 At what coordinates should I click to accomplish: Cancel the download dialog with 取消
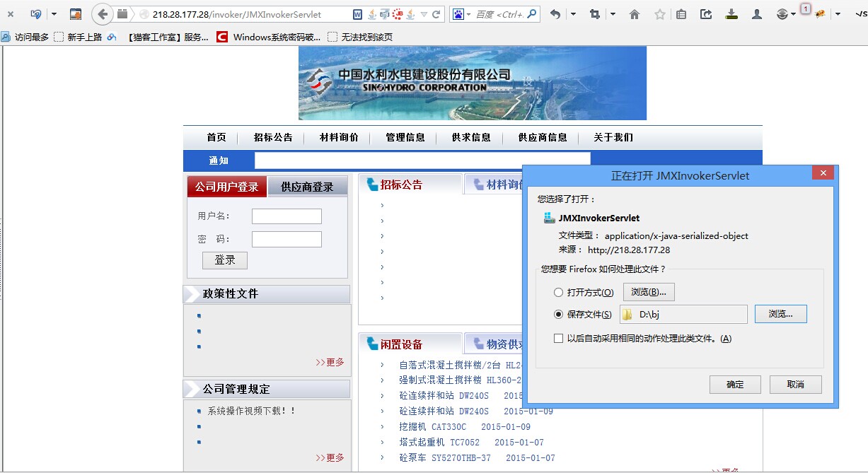(x=796, y=385)
